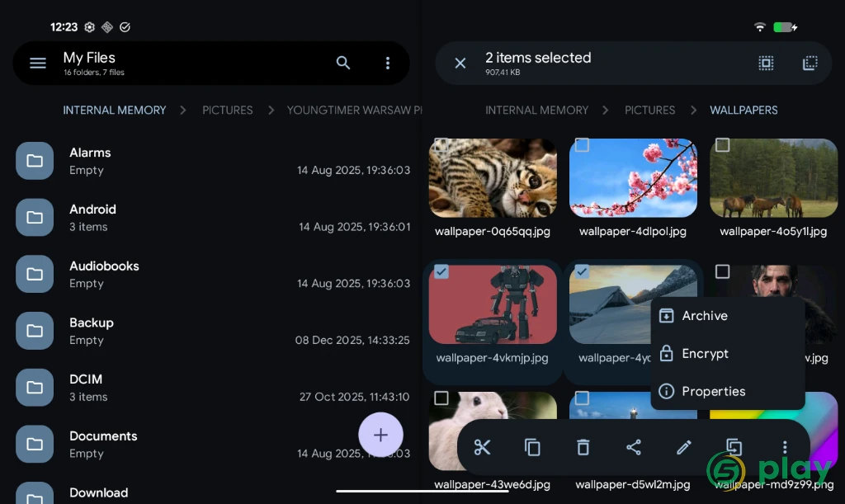
Task: Click the Android folder name
Action: point(92,210)
